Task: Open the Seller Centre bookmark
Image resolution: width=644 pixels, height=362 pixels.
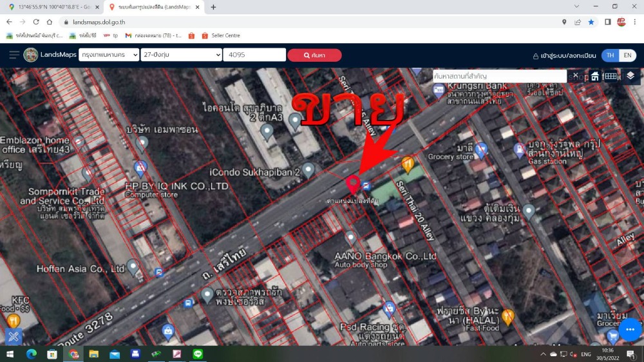Action: (221, 35)
